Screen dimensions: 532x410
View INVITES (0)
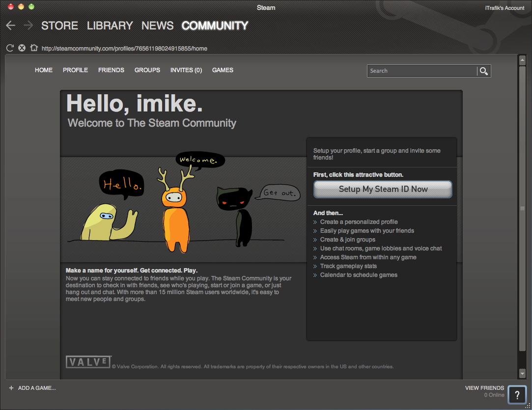coord(186,70)
